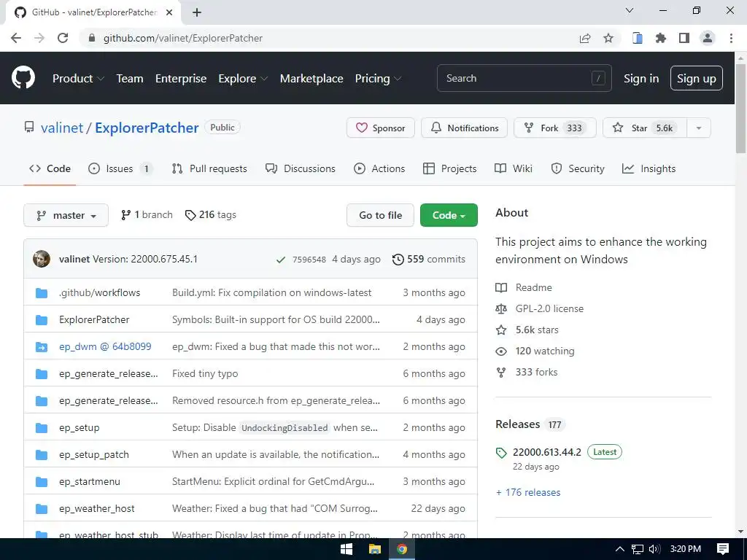The image size is (747, 560).
Task: Open the master branch selector dropdown
Action: (66, 215)
